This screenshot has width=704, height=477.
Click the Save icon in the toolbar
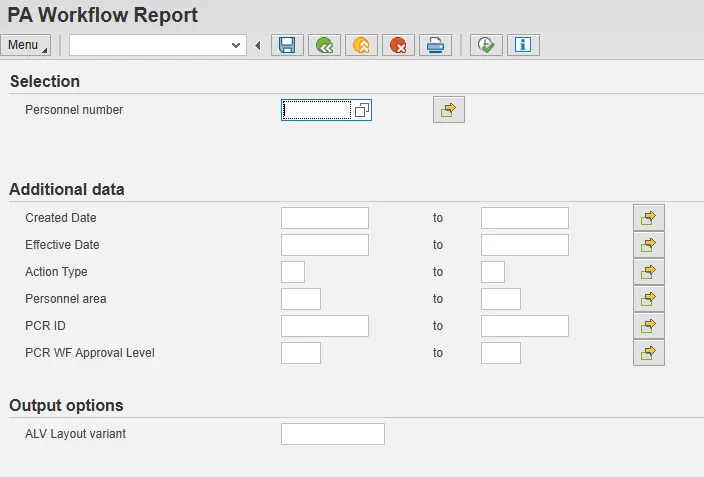287,45
